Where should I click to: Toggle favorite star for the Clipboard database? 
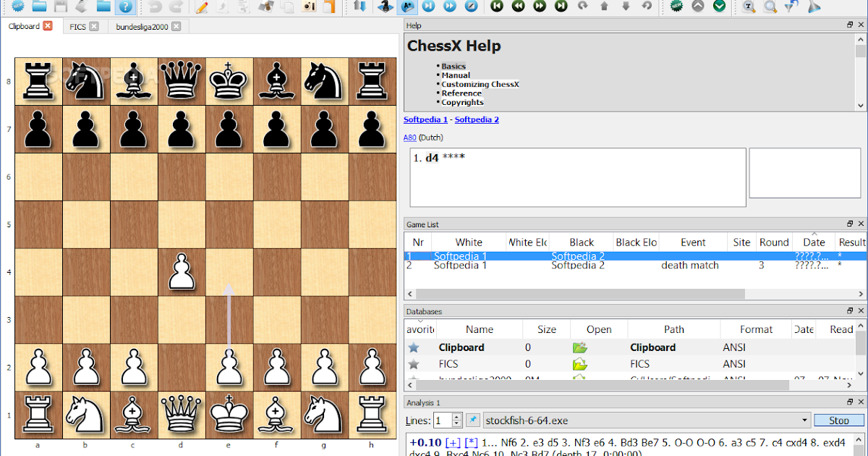tap(413, 347)
